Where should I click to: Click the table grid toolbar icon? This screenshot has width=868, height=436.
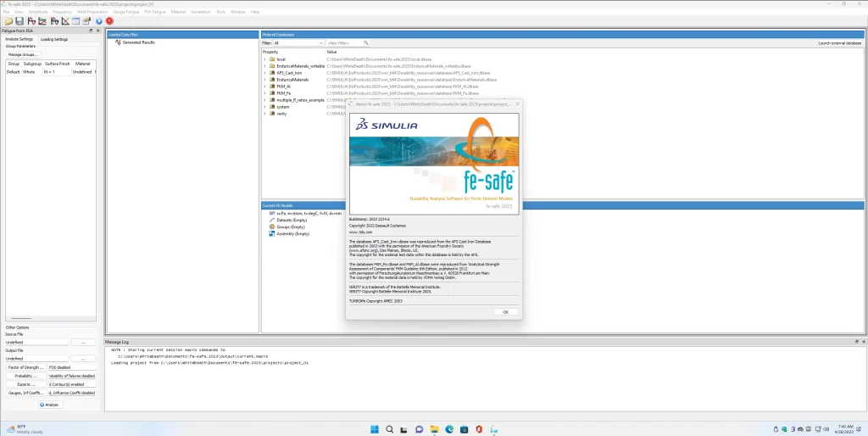pyautogui.click(x=75, y=20)
